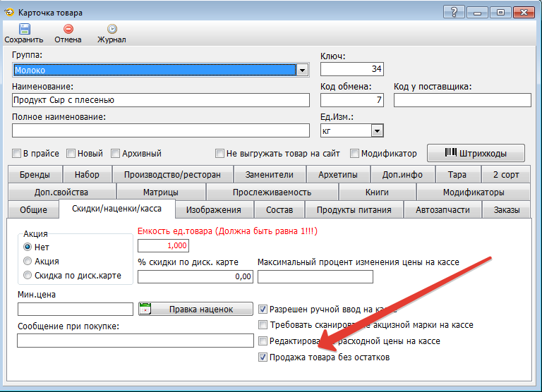542x392 pixels.
Task: Uncheck Продажа товара без остатков
Action: pos(263,357)
